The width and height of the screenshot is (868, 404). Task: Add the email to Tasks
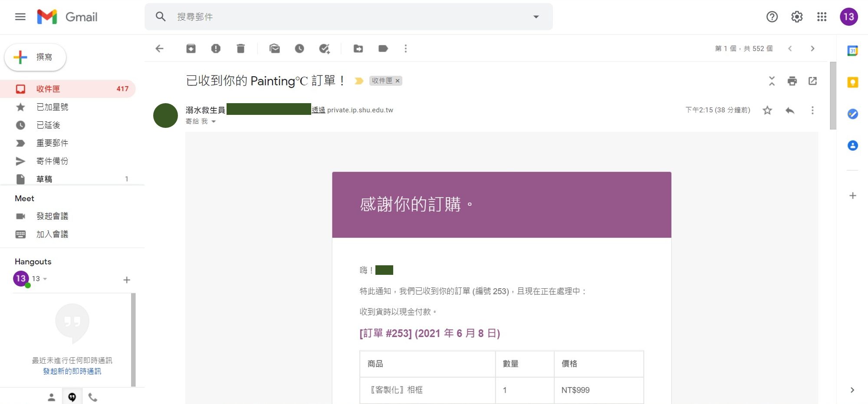click(324, 49)
